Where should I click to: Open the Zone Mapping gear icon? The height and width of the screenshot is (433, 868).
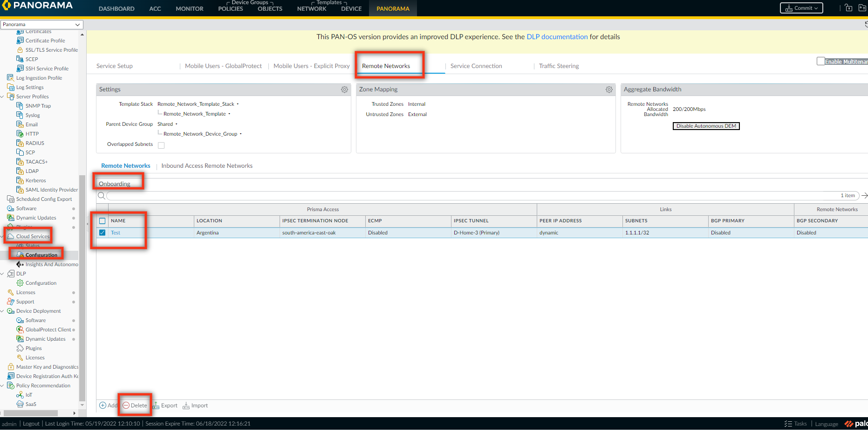coord(609,89)
